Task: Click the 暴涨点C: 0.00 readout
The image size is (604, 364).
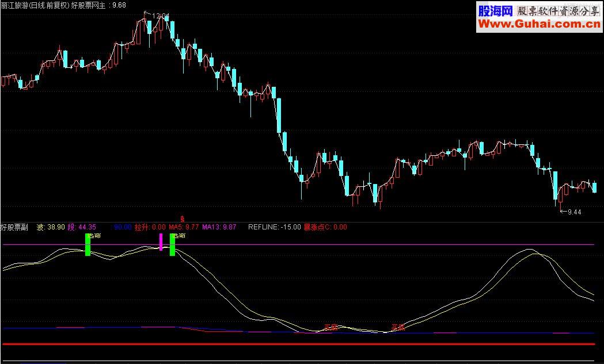Action: (x=325, y=227)
